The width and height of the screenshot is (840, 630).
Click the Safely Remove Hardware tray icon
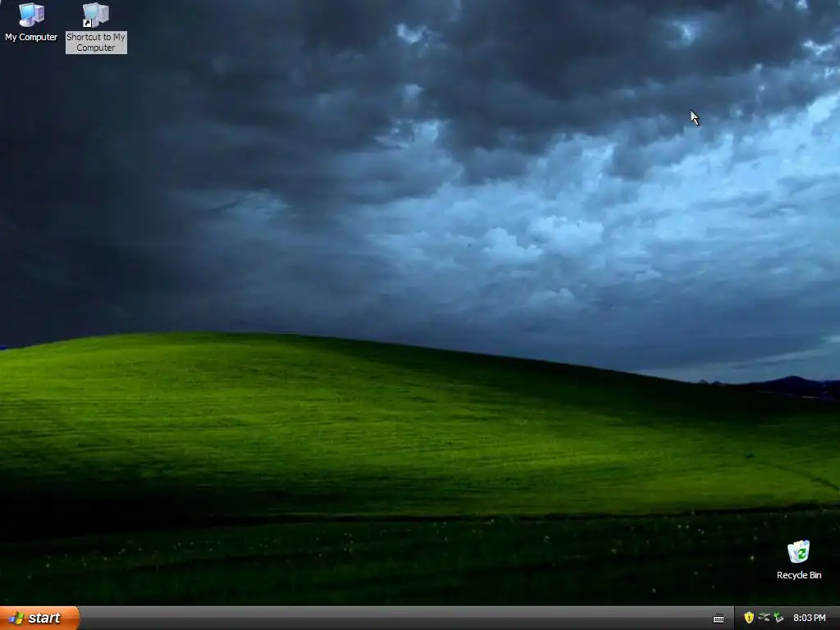(778, 618)
